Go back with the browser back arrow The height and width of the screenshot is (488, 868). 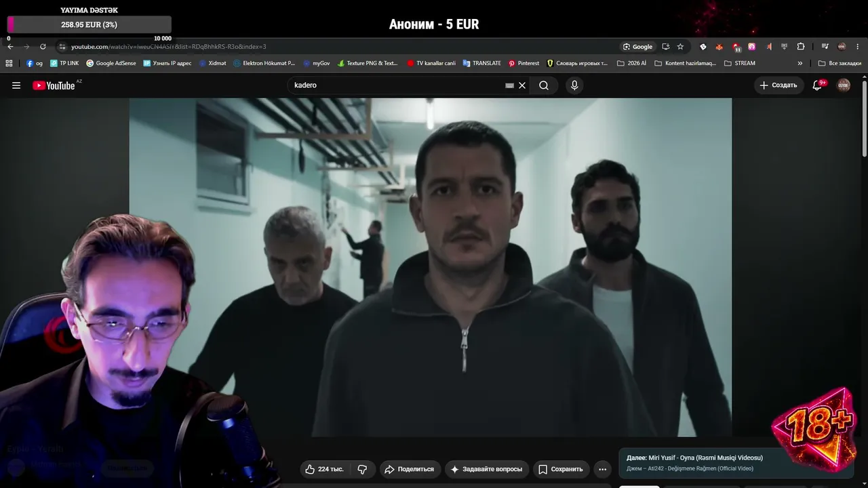[x=10, y=47]
